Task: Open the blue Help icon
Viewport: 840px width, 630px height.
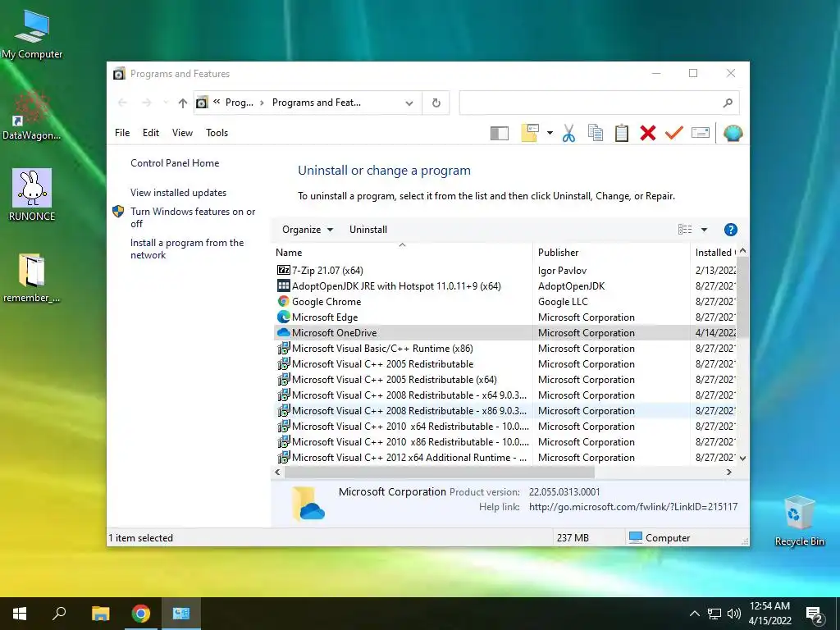Action: pos(730,230)
